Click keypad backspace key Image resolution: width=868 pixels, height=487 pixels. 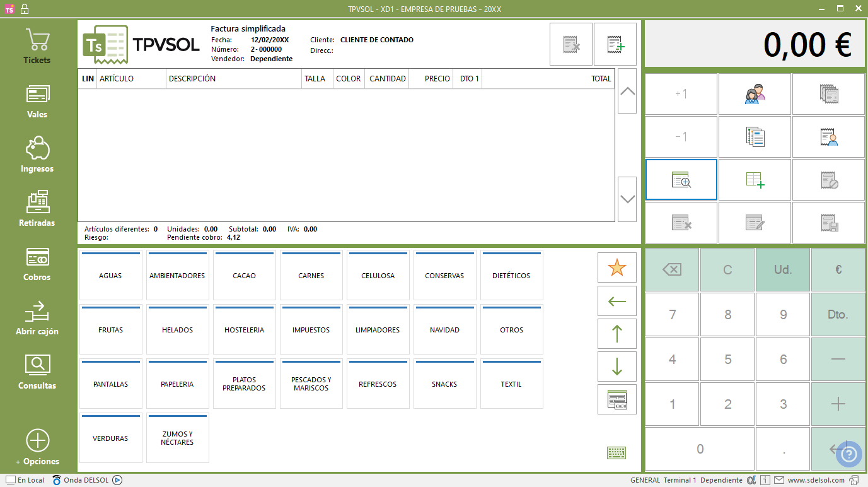click(x=673, y=269)
